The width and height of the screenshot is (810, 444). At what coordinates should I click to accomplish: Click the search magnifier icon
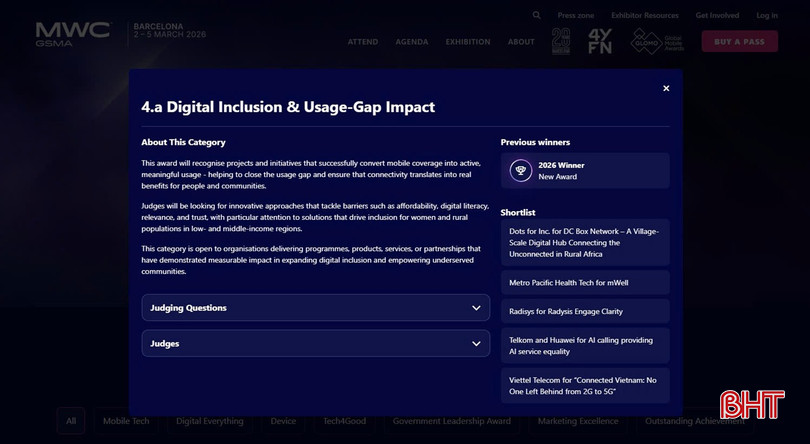click(x=537, y=15)
